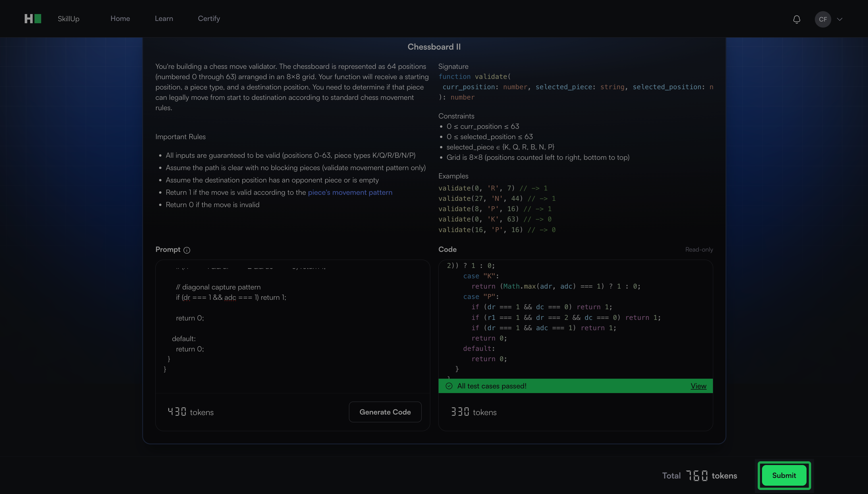
Task: View the passed test case details
Action: point(698,386)
